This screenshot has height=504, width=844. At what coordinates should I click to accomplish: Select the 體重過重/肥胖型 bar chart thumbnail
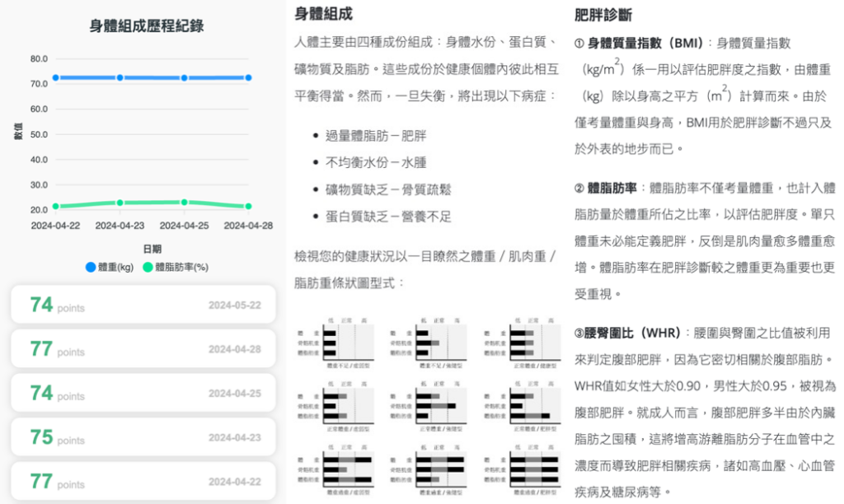522,469
